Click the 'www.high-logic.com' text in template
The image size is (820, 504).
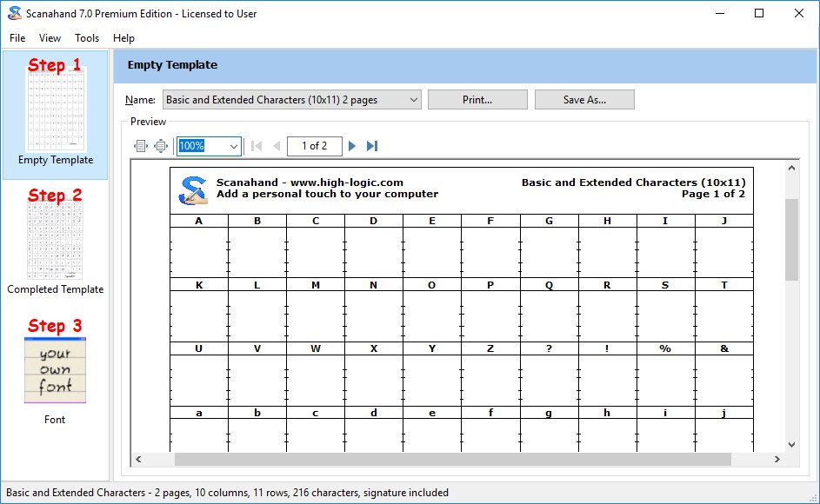pos(347,182)
